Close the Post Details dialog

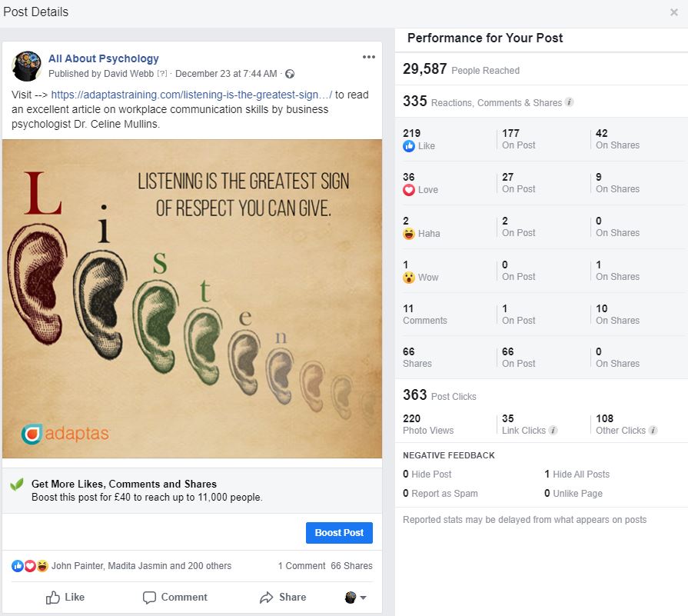[x=674, y=12]
